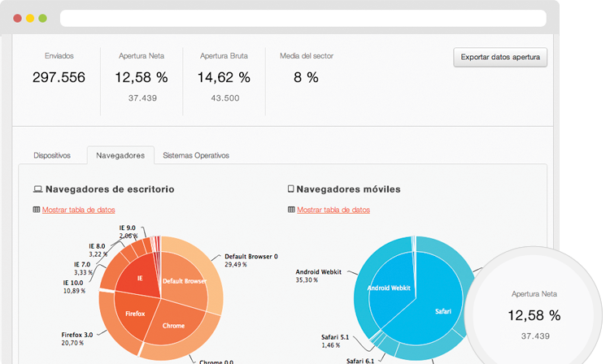610x364 pixels.
Task: Select the Navegadores tab
Action: point(120,155)
